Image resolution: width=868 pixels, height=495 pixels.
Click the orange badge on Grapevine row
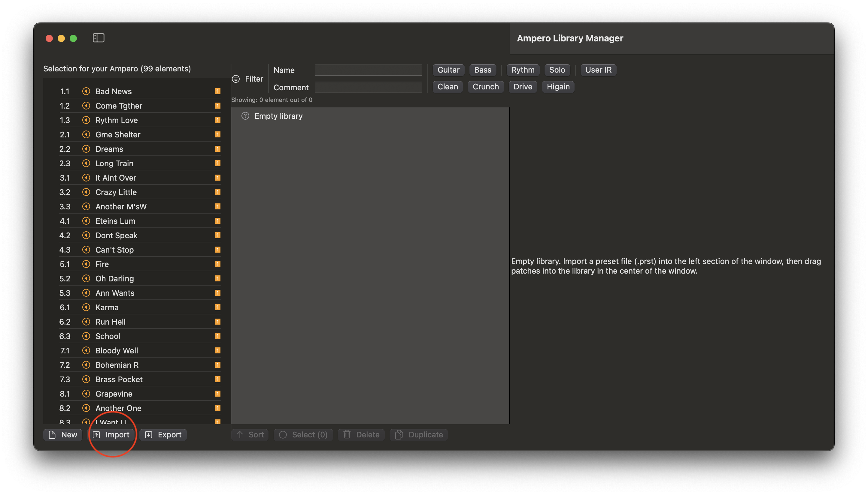tap(218, 394)
